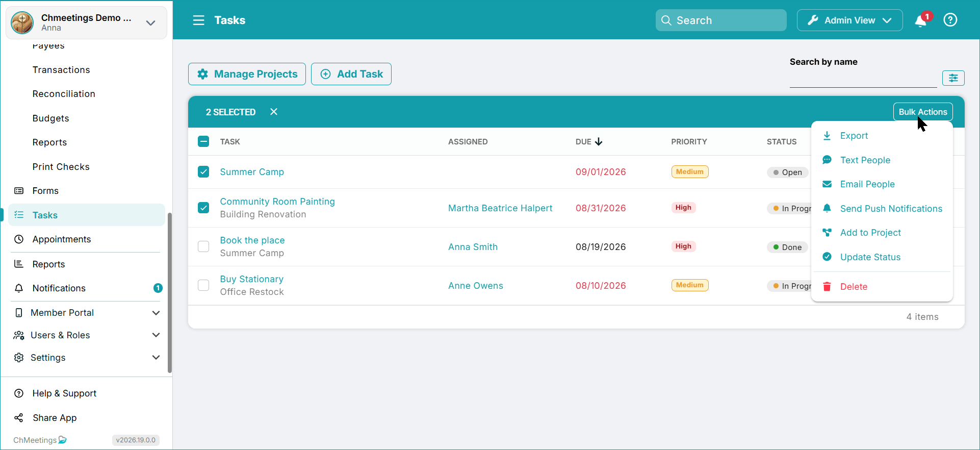980x450 pixels.
Task: Click the Notifications bell sidebar icon
Action: 19,288
